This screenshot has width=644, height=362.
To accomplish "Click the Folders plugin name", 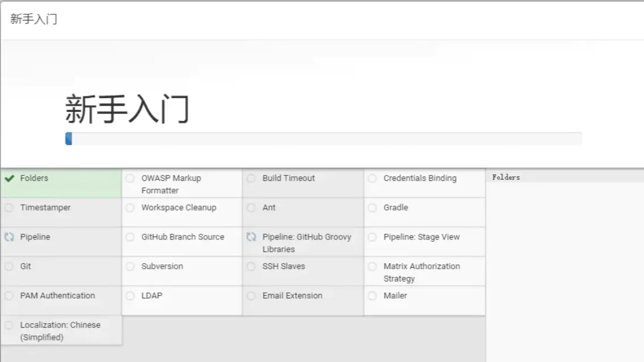I will [x=34, y=178].
